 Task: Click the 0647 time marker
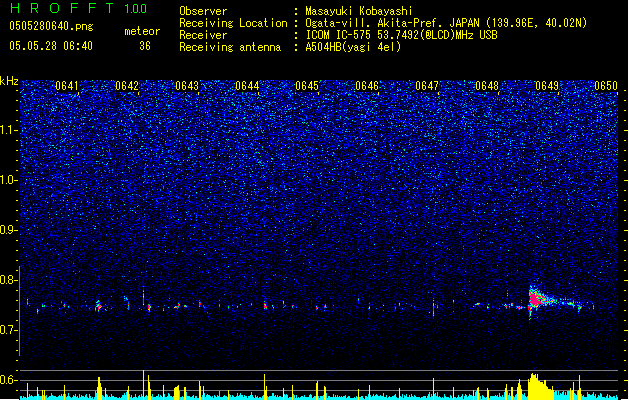(x=427, y=86)
